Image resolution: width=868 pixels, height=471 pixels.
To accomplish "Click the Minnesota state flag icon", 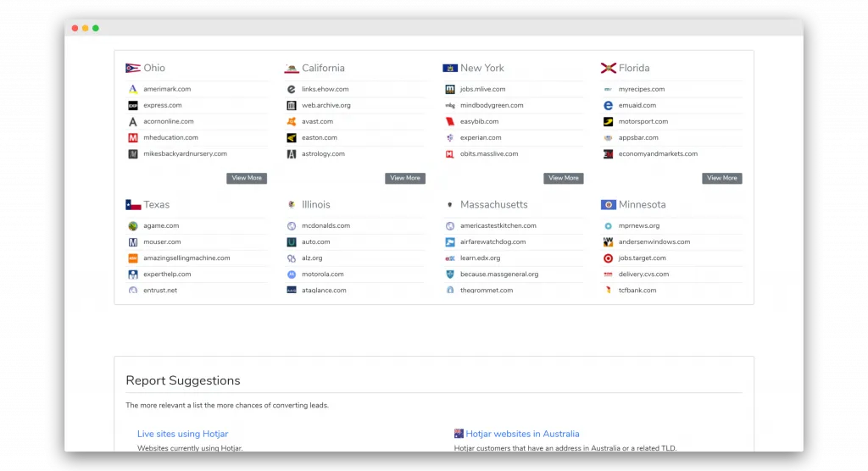I will pos(608,204).
